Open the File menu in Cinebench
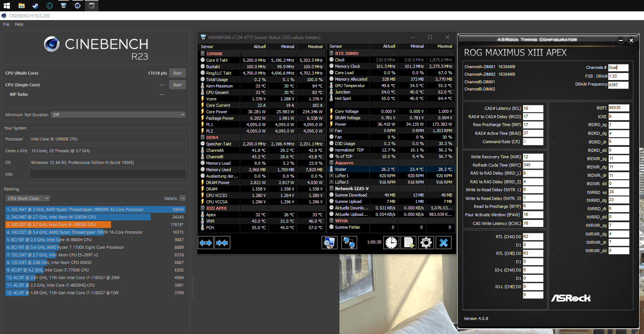This screenshot has height=334, width=644. point(6,24)
